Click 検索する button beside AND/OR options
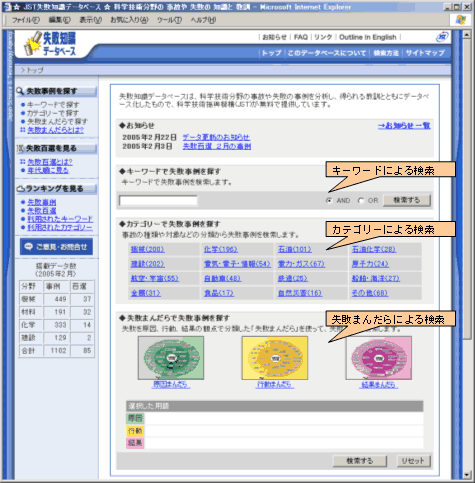 tap(407, 200)
